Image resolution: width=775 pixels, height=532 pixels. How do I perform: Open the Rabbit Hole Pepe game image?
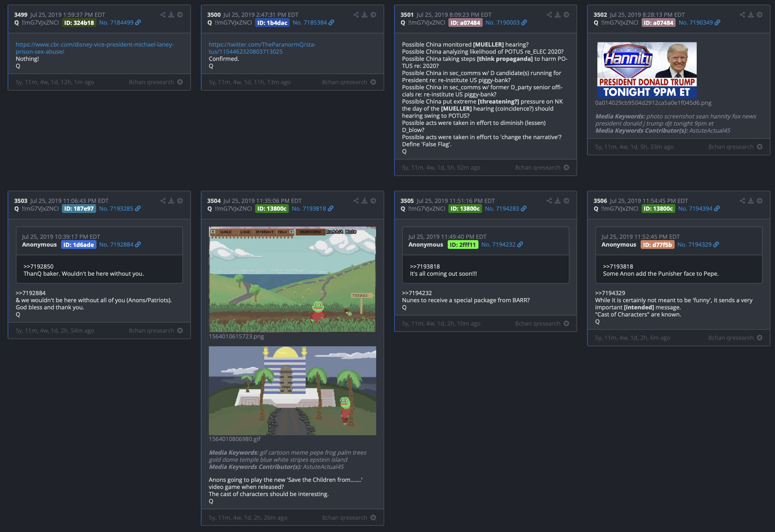tap(292, 279)
